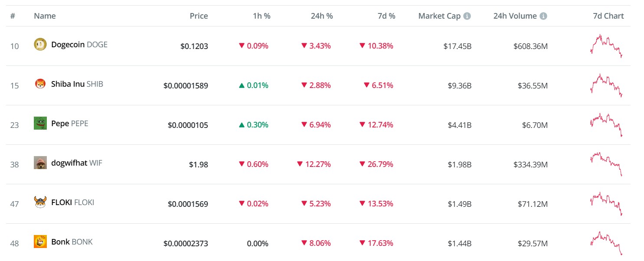Viewport: 644px width, 261px height.
Task: Sort by the 1h % column header
Action: 262,16
